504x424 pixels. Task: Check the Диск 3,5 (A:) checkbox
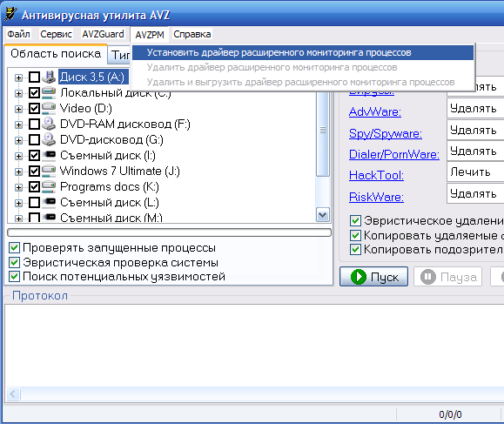pyautogui.click(x=35, y=77)
